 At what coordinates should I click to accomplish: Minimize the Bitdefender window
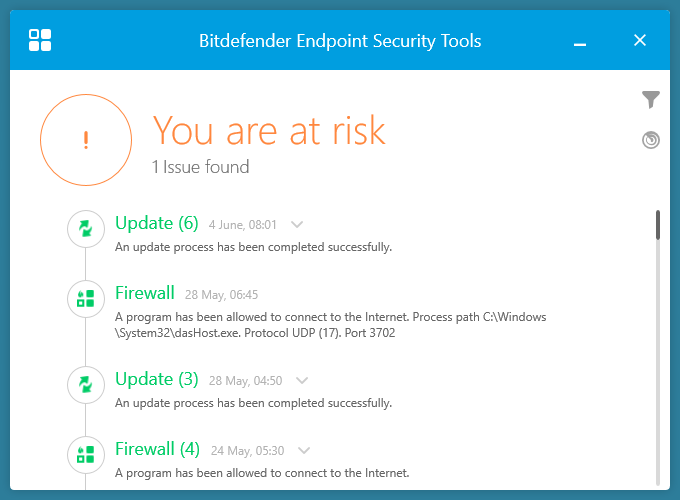click(x=581, y=43)
